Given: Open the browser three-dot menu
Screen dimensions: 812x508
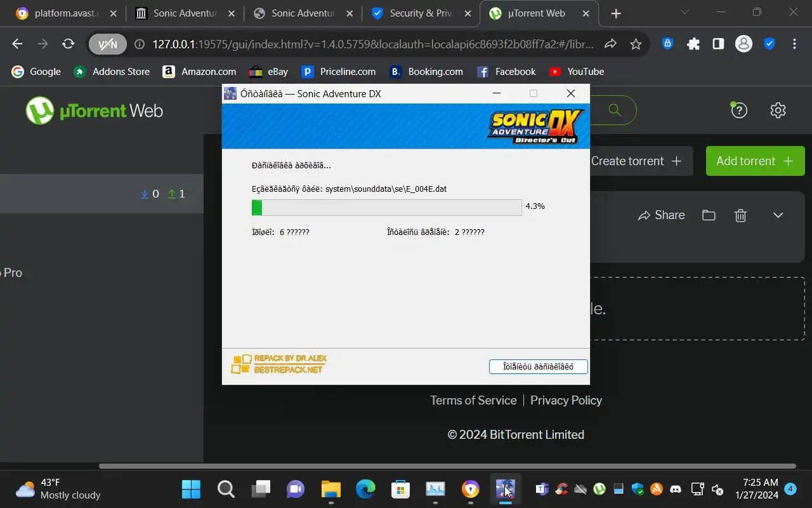Looking at the screenshot, I should point(794,44).
